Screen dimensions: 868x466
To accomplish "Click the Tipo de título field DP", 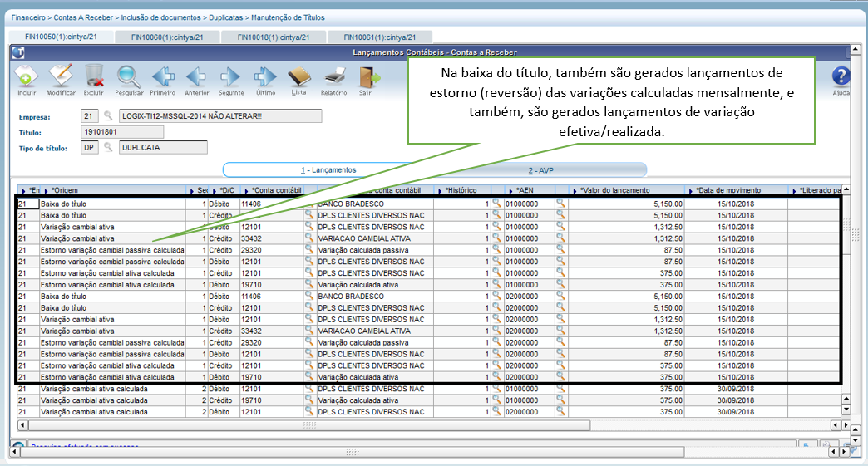I will click(x=90, y=148).
